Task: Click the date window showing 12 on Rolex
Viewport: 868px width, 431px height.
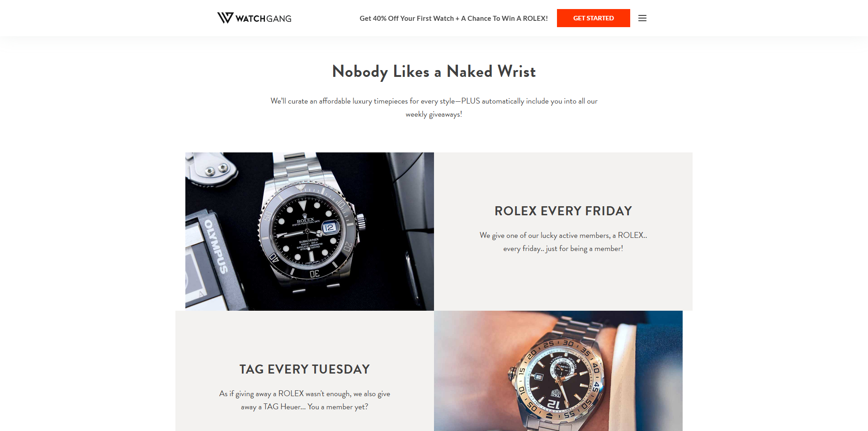Action: pyautogui.click(x=330, y=227)
